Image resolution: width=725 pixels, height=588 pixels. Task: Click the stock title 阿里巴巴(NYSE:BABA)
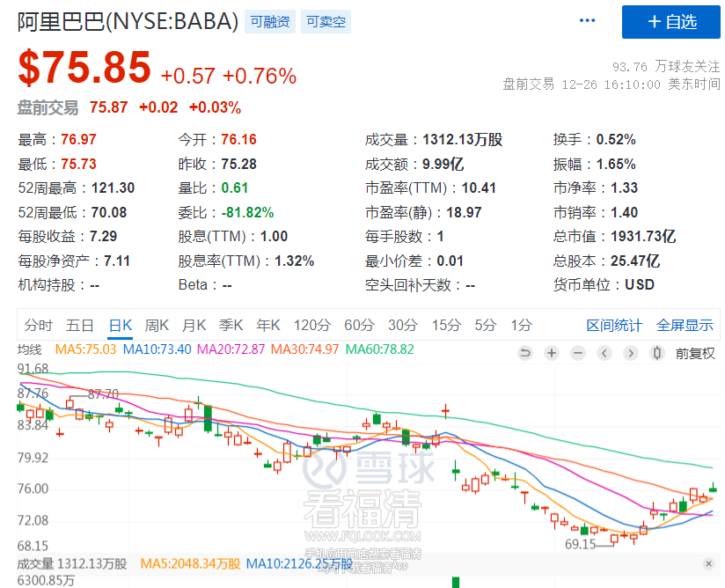[x=128, y=22]
